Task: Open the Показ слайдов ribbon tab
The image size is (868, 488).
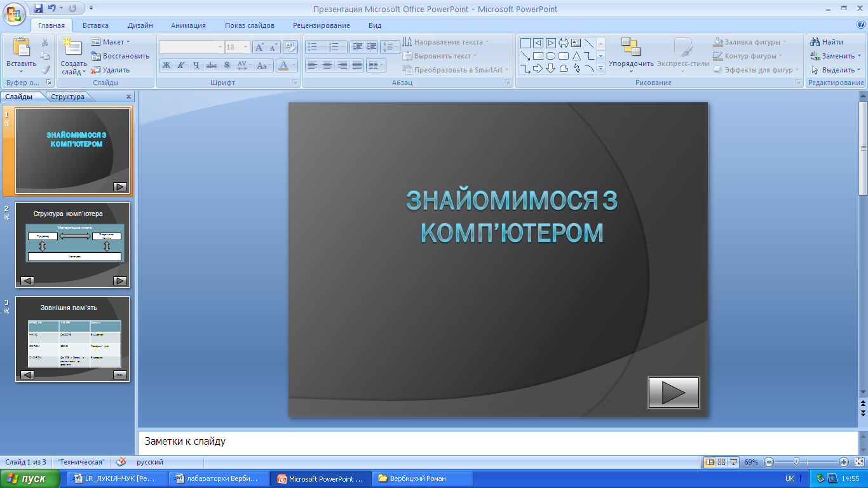Action: point(250,25)
